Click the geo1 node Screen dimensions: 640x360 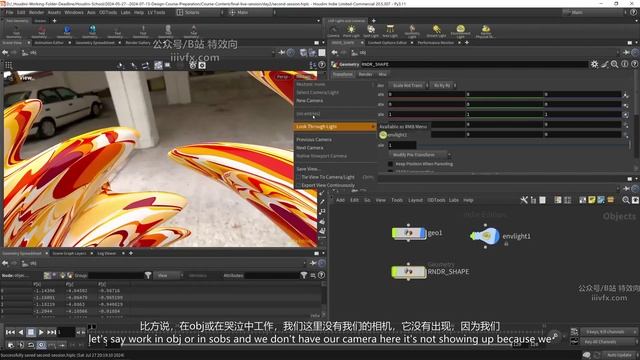[x=409, y=233]
